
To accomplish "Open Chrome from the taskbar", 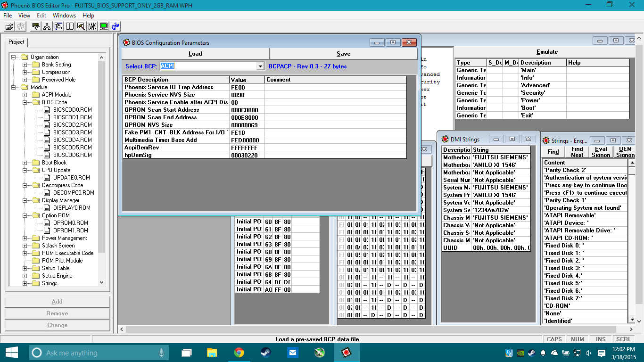I will coord(239,352).
